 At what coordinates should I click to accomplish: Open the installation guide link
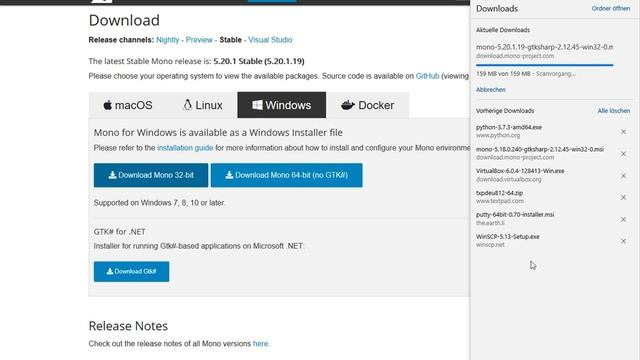pos(185,148)
